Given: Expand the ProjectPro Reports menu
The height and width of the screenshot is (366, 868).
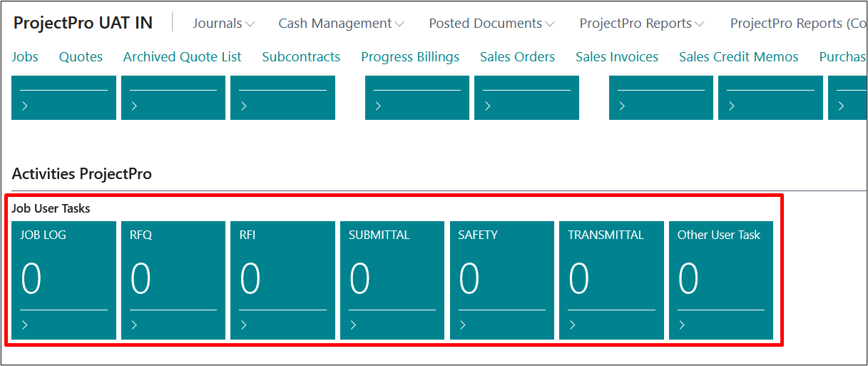Looking at the screenshot, I should [x=642, y=24].
